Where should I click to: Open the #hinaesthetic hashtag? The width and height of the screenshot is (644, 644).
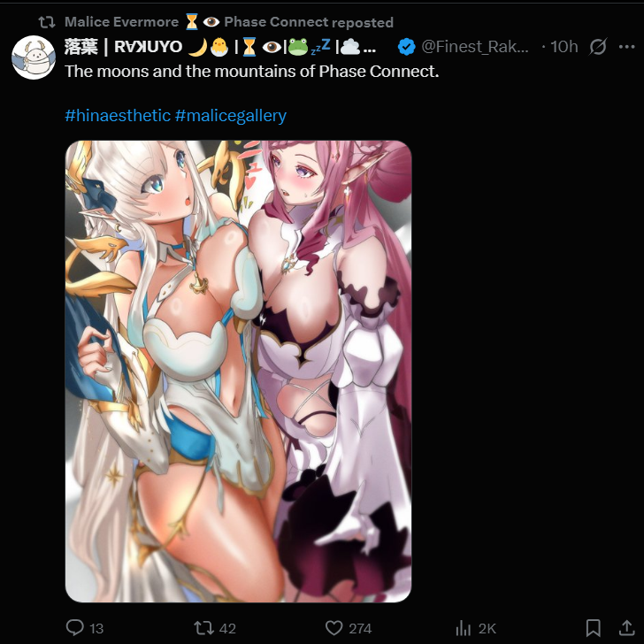[118, 115]
